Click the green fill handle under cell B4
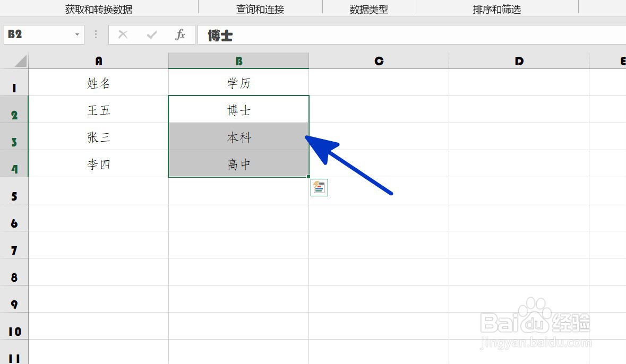 coord(308,176)
